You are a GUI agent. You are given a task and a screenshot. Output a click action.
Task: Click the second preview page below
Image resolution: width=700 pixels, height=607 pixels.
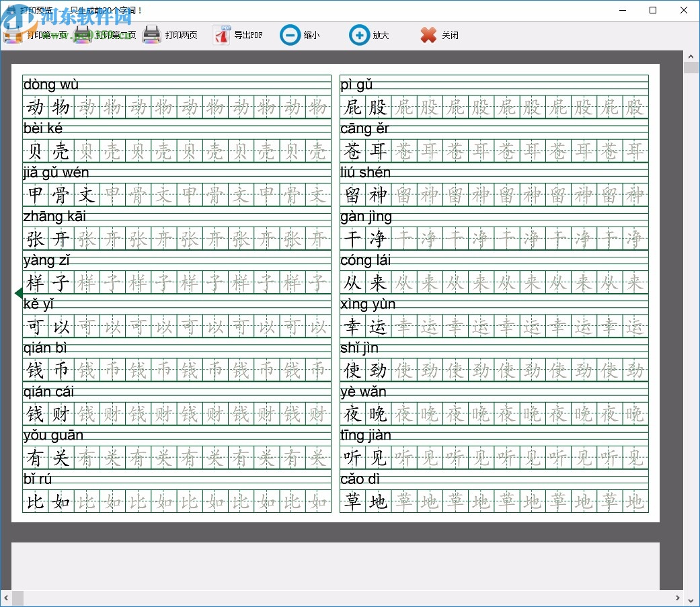click(x=335, y=566)
